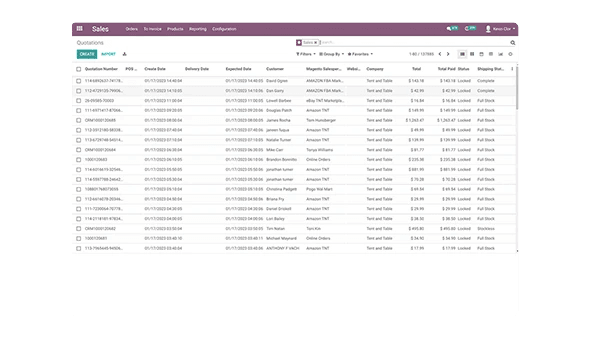Sort by Delivery Date column header

[x=197, y=69]
